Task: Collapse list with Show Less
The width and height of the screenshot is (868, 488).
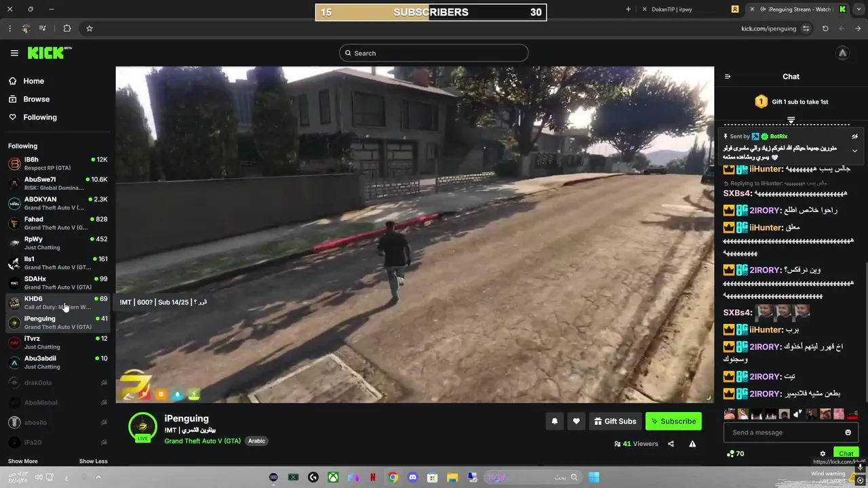Action: 94,461
